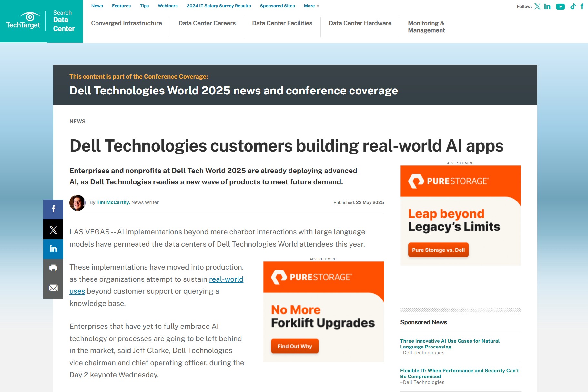Viewport: 588px width, 392px height.
Task: Open the Features menu item
Action: point(121,6)
